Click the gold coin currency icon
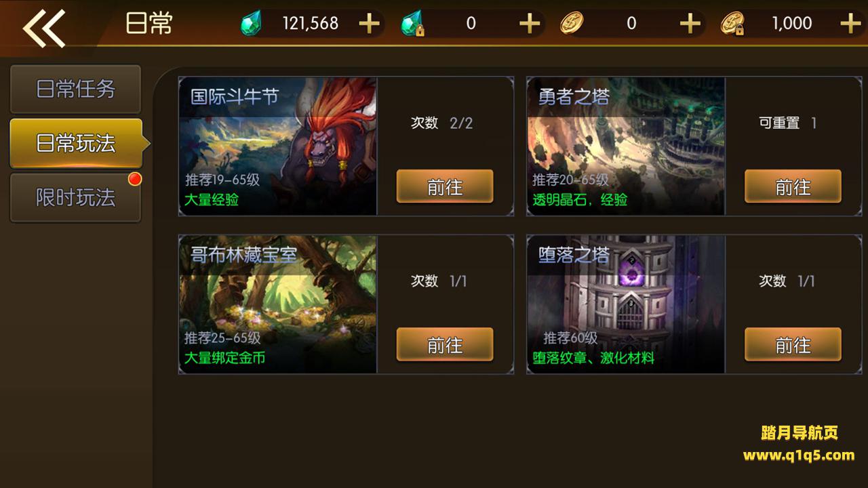Screen dimensions: 868x488 572,24
